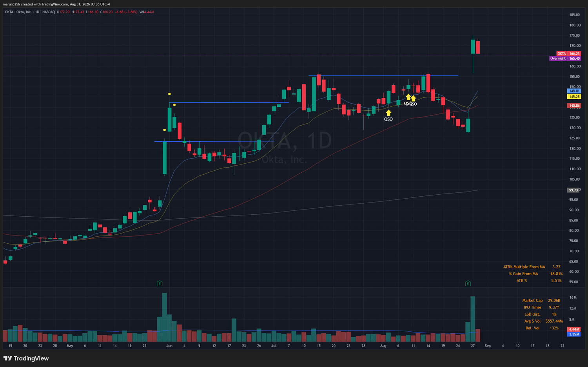588x367 pixels.
Task: Click the '$557.44M' average volume value
Action: click(x=554, y=321)
